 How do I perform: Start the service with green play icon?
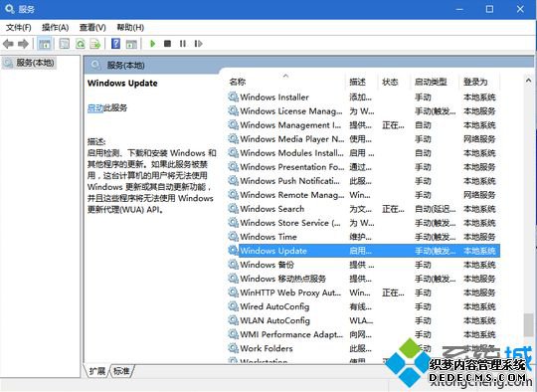153,44
